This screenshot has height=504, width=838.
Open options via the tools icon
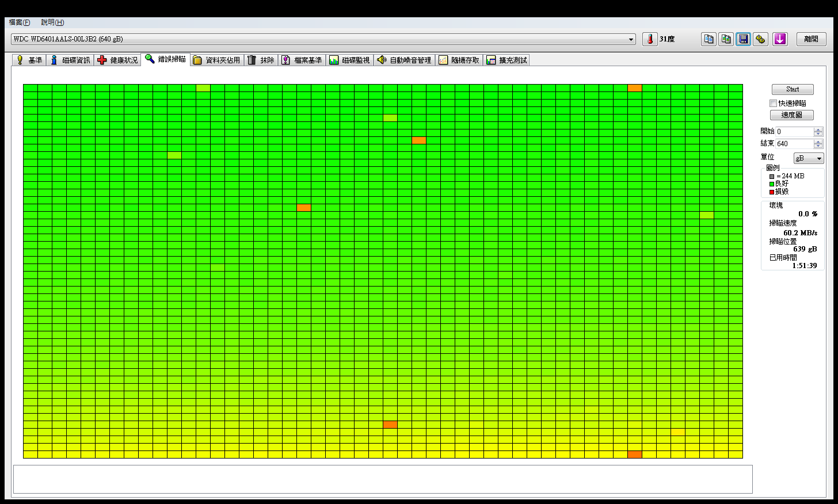pos(761,39)
